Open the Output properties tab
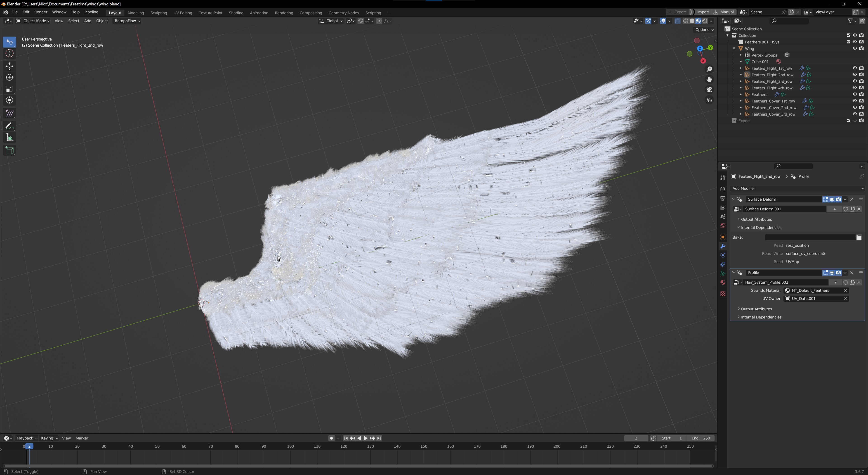This screenshot has width=868, height=475. pyautogui.click(x=723, y=198)
